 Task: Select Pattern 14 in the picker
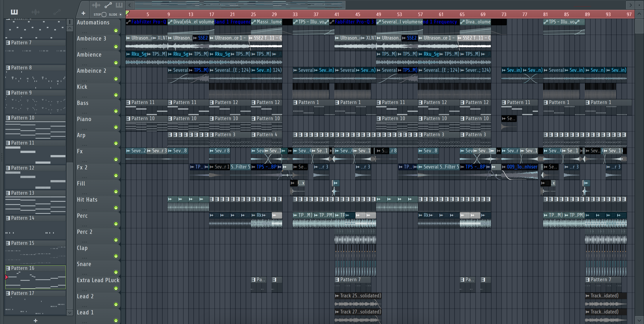pyautogui.click(x=36, y=227)
